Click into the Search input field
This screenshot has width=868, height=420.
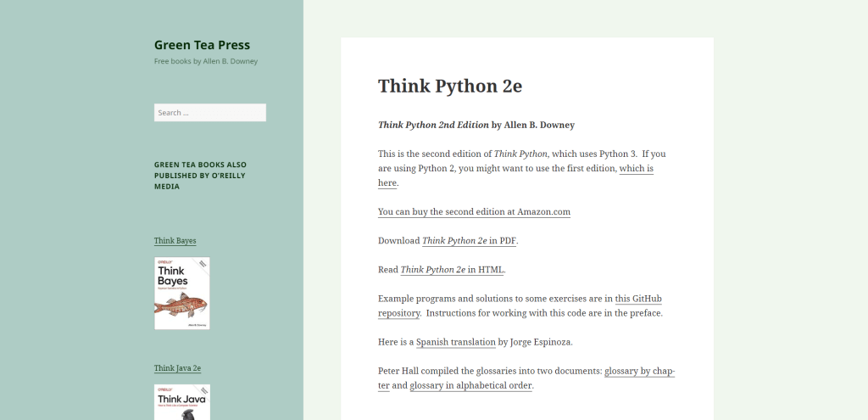click(210, 113)
